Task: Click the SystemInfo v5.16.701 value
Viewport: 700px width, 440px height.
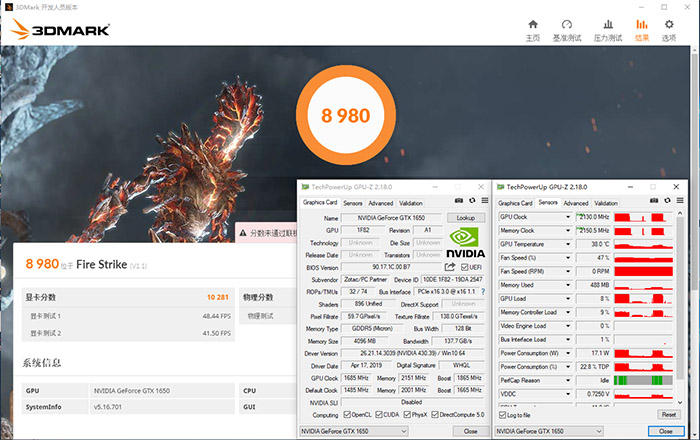Action: click(x=108, y=407)
